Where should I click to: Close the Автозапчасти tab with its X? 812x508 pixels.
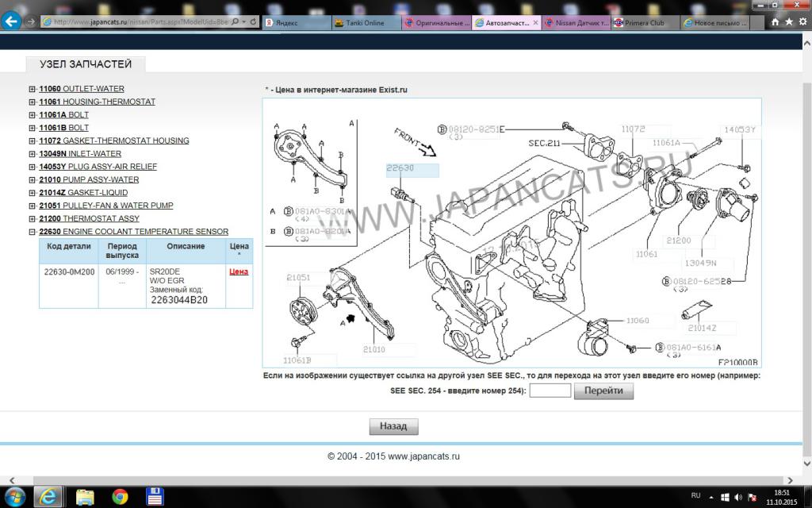(x=535, y=22)
